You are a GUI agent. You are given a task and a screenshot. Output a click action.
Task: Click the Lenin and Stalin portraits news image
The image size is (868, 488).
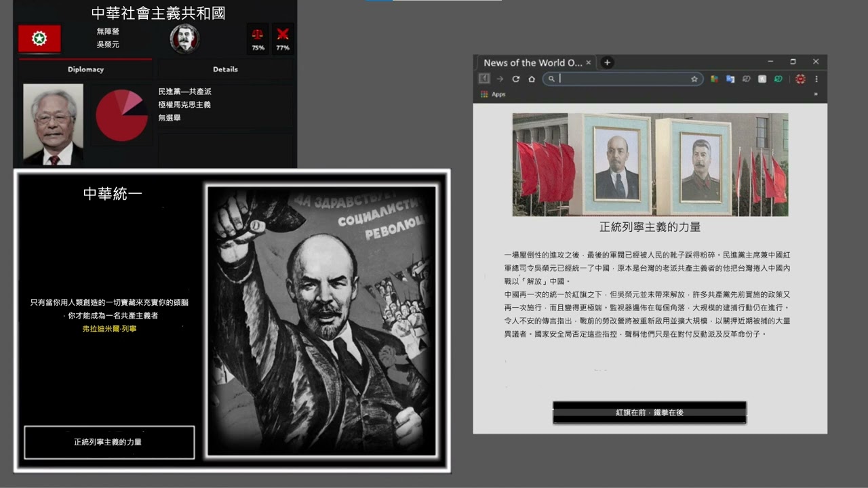[x=650, y=165]
